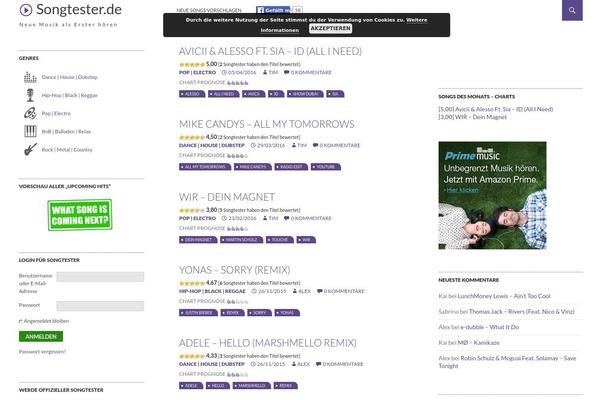Click the ALL I NEED tag
Screen dimensions: 600x400
224,94
